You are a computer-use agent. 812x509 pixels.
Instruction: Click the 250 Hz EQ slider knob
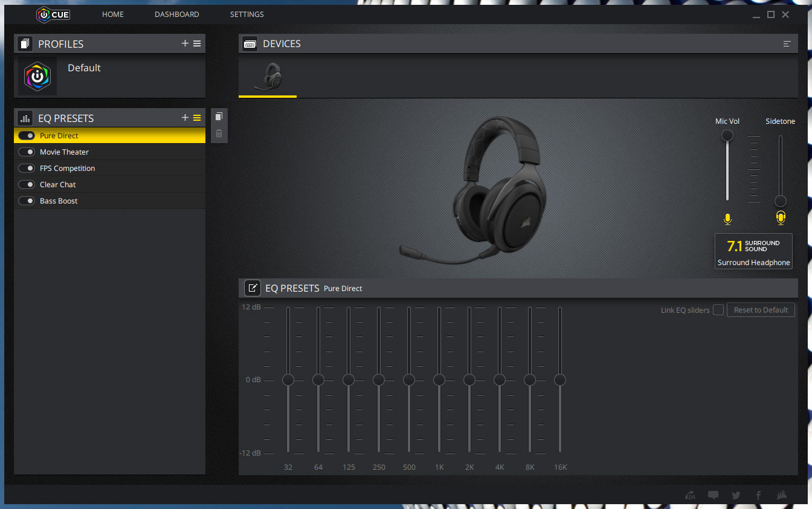click(379, 380)
